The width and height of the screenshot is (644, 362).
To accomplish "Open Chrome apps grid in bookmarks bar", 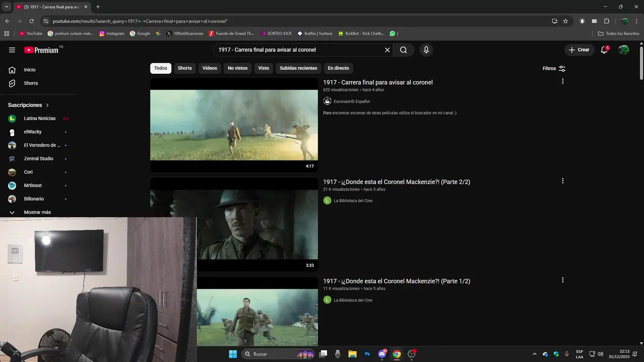I will (7, 34).
